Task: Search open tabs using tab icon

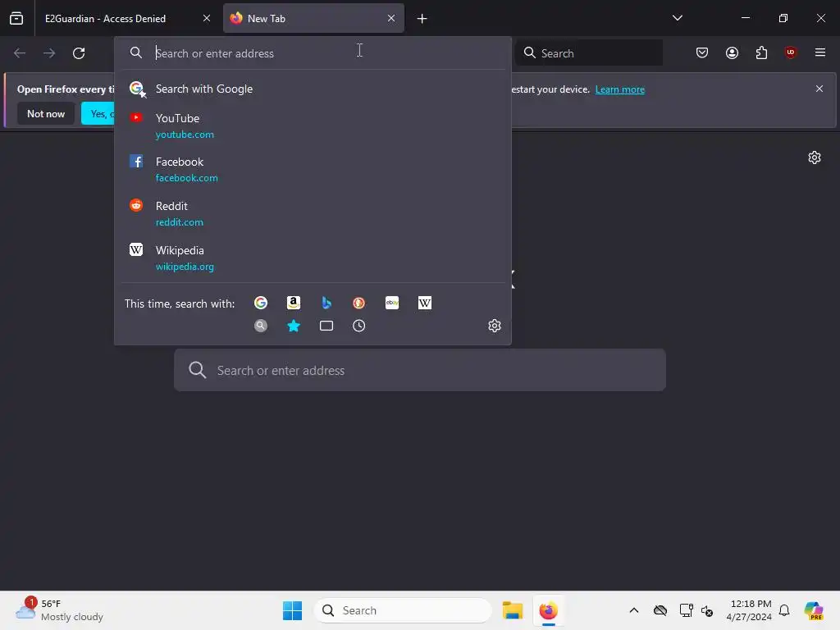Action: coord(326,326)
